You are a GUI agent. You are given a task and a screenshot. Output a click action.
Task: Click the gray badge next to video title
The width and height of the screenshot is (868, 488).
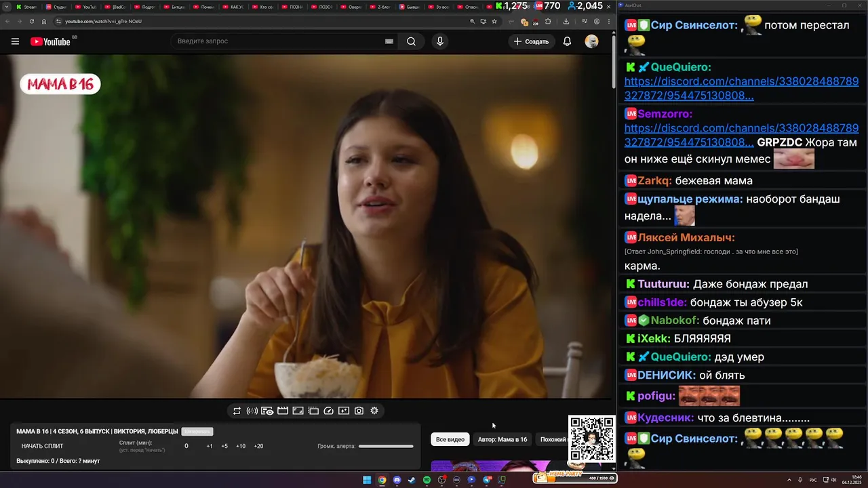197,432
